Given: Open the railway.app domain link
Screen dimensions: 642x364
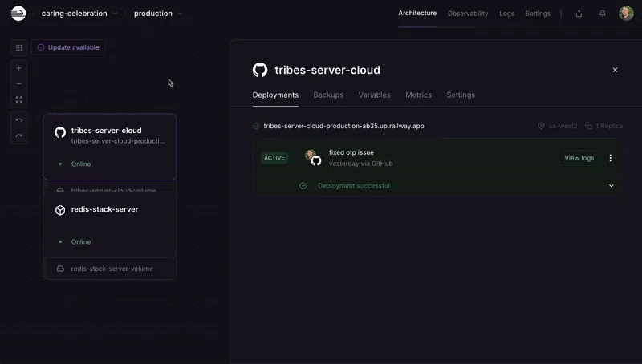Looking at the screenshot, I should pyautogui.click(x=343, y=126).
